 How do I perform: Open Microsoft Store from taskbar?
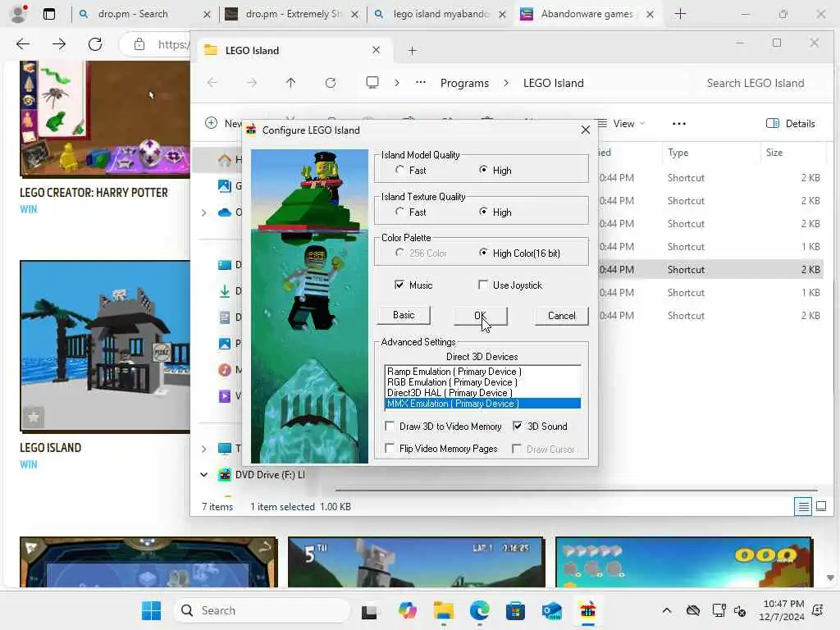point(515,610)
